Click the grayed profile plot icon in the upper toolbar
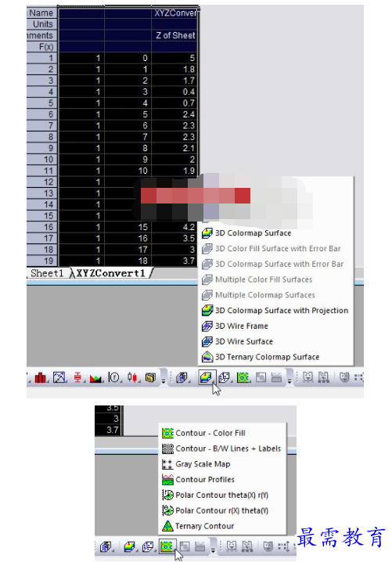Viewport: 392px width, 562px height. click(x=276, y=377)
